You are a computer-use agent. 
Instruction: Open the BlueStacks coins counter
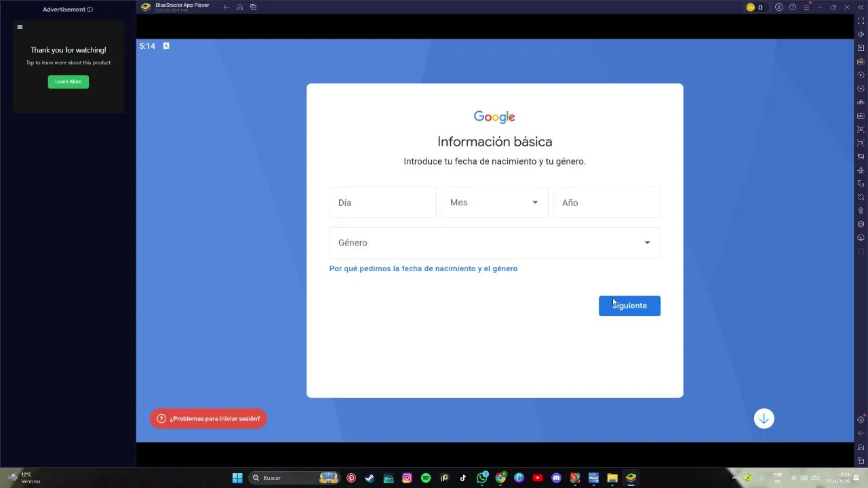tap(755, 7)
